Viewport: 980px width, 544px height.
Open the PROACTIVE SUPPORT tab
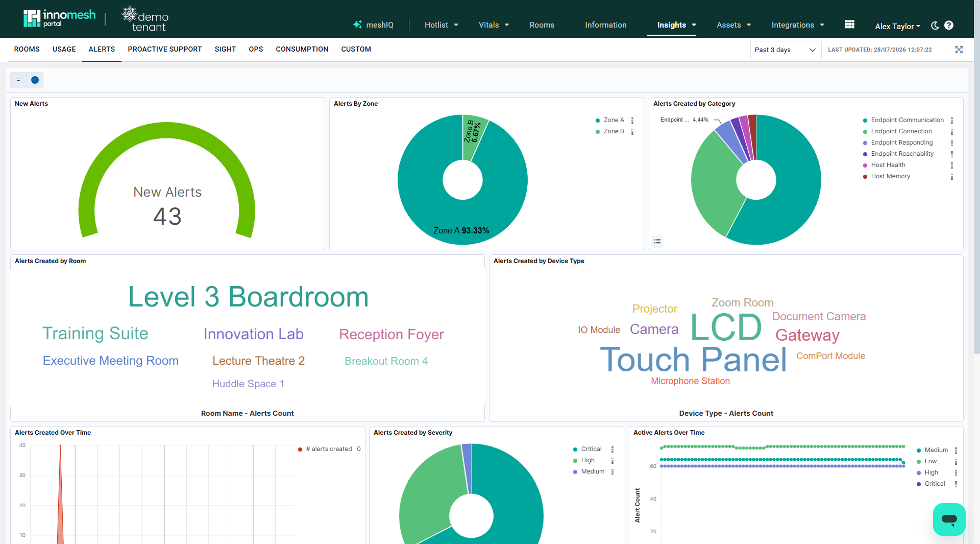click(x=165, y=50)
